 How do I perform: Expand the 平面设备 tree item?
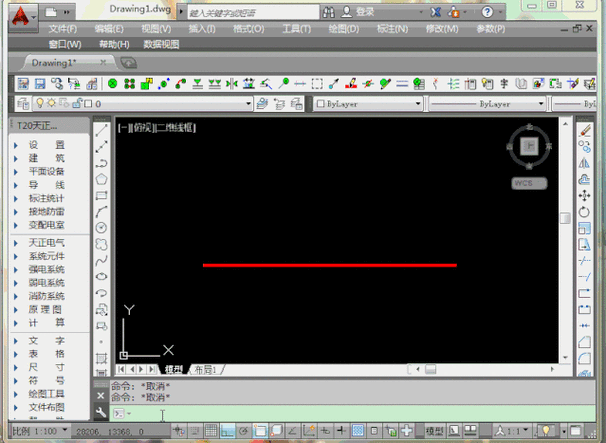click(16, 172)
